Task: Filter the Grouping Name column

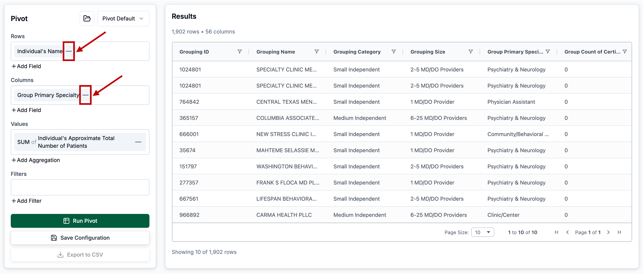Action: click(316, 52)
